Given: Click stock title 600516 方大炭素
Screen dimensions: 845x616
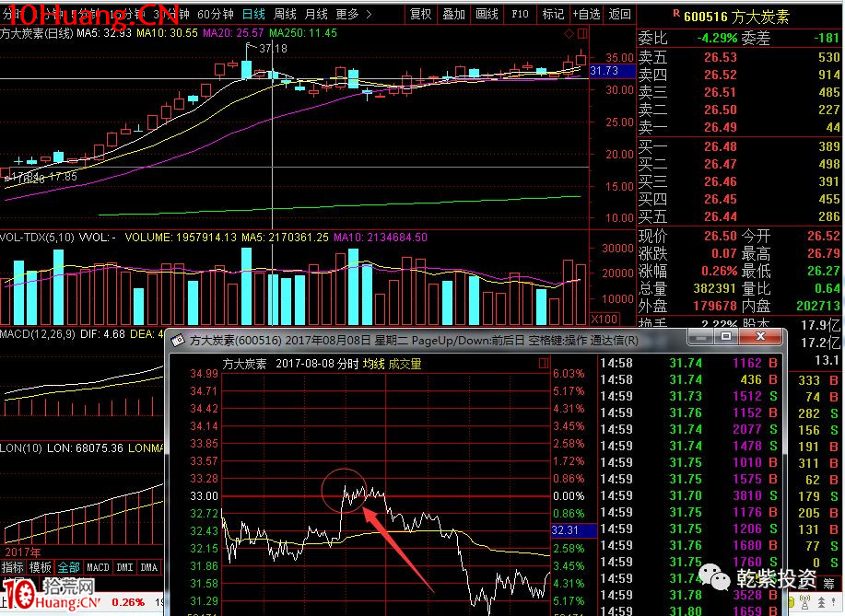Looking at the screenshot, I should pos(736,17).
